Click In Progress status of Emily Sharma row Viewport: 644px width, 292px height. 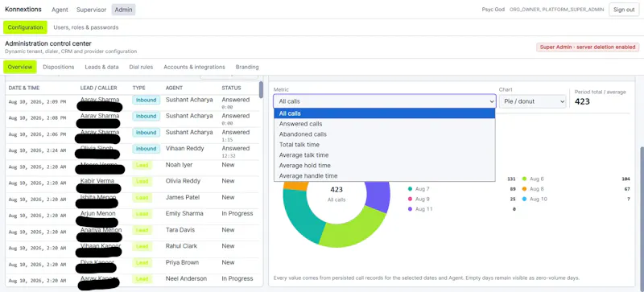coord(237,213)
